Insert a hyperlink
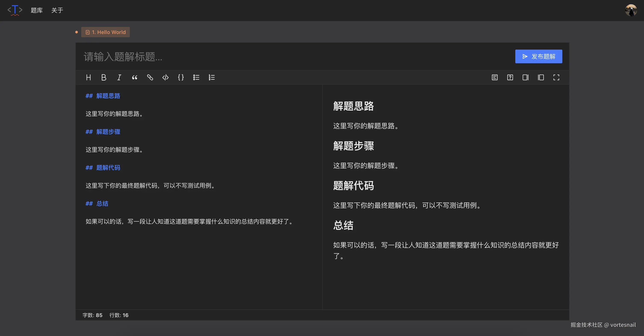This screenshot has width=644, height=336. tap(150, 78)
